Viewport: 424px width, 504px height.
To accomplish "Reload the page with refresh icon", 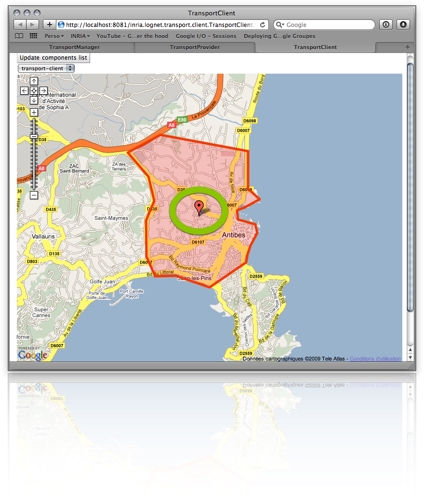I will click(x=263, y=25).
